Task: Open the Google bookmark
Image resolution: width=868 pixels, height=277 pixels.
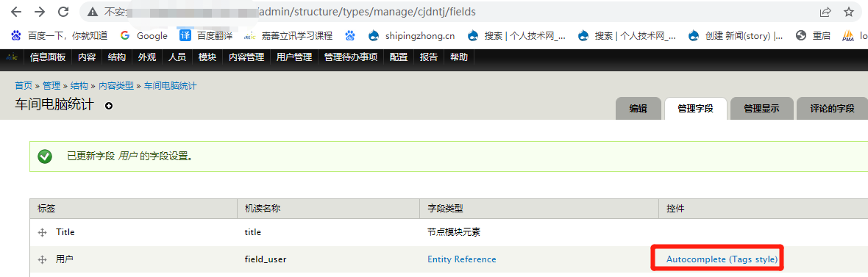Action: tap(144, 36)
